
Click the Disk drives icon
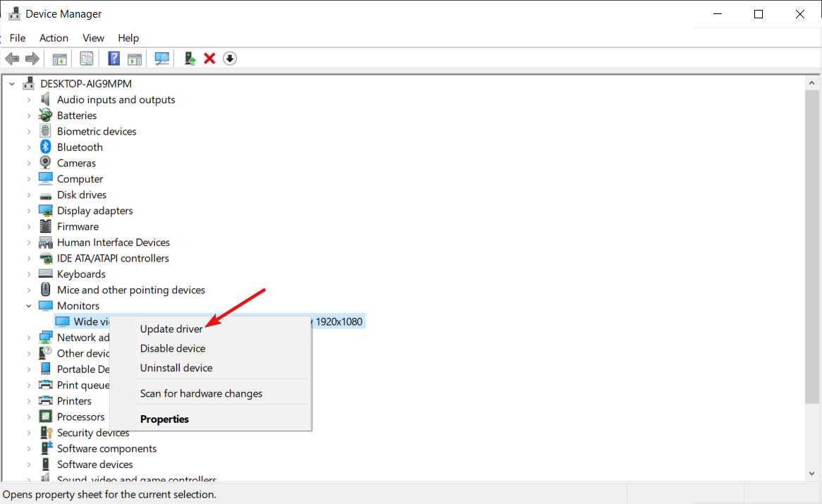(x=46, y=196)
